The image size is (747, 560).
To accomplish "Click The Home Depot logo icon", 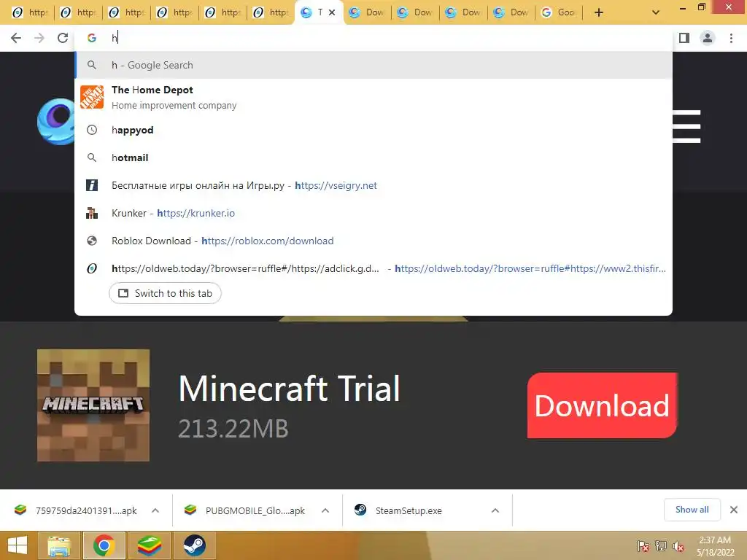I will 92,97.
